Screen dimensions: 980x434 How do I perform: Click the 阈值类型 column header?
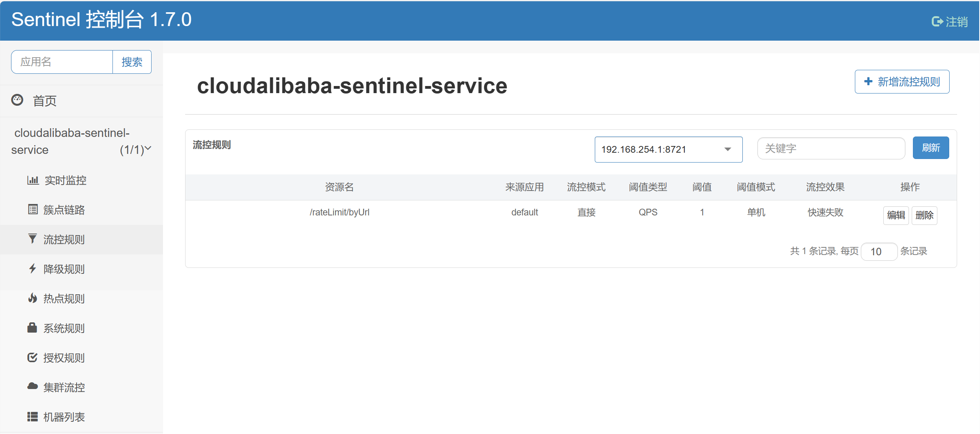[x=648, y=187]
